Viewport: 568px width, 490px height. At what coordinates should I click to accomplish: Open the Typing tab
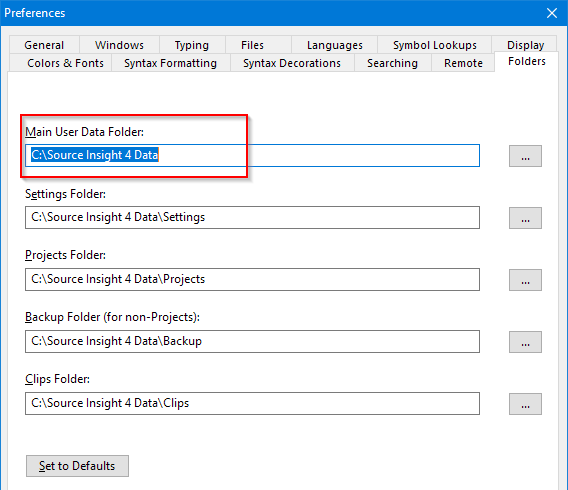pos(192,45)
